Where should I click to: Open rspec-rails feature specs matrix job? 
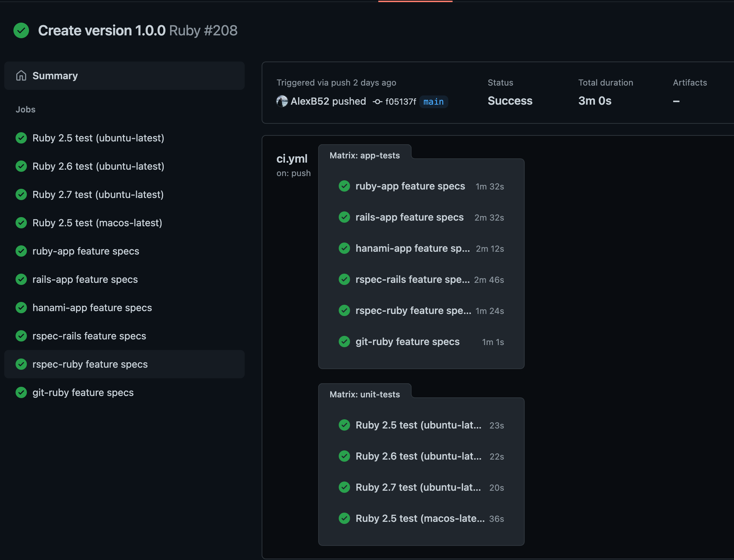[x=412, y=280]
